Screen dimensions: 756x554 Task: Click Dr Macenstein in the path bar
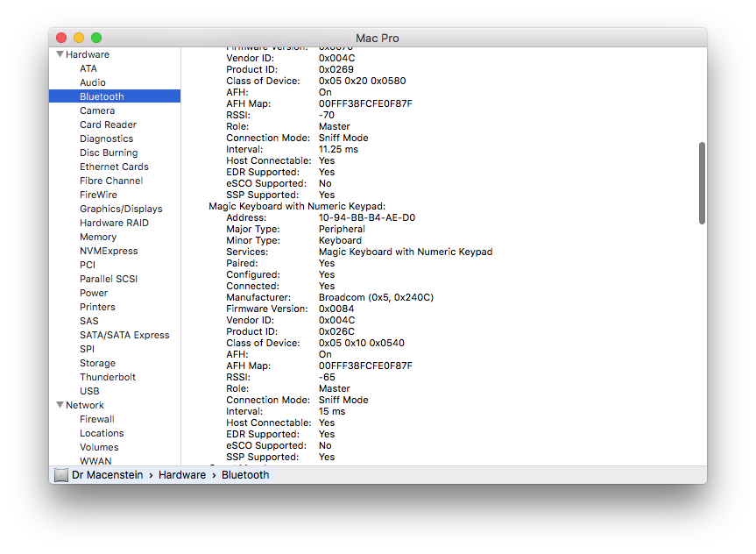107,475
